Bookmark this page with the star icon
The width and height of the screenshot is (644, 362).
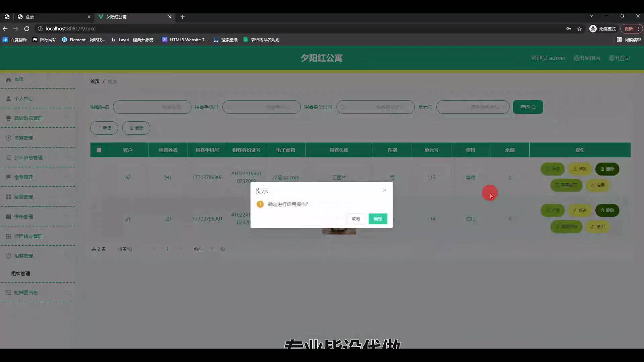[579, 29]
